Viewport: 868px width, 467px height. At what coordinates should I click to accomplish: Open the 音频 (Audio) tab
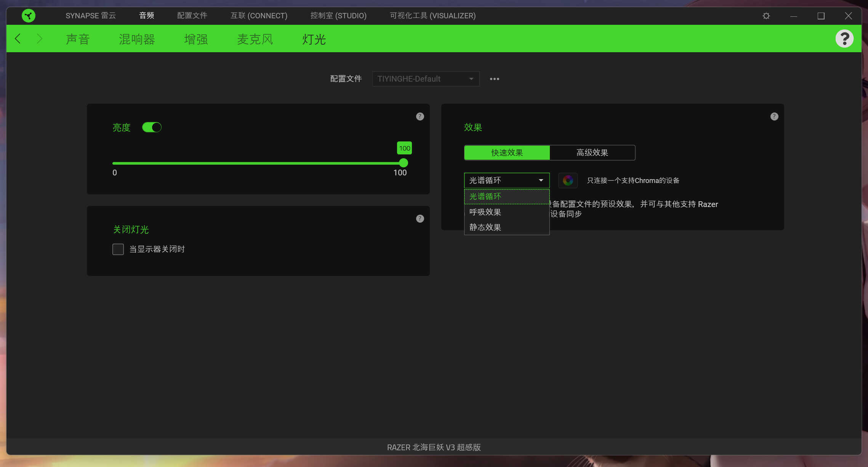point(146,16)
